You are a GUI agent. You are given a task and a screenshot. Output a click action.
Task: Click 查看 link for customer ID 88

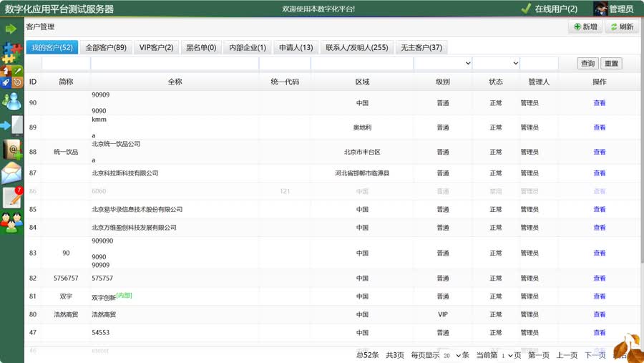tap(599, 152)
